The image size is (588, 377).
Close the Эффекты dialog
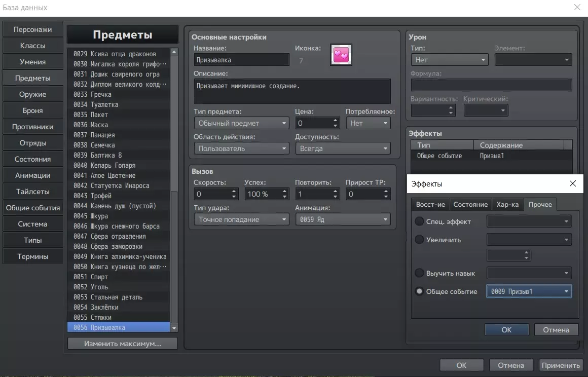click(x=572, y=183)
